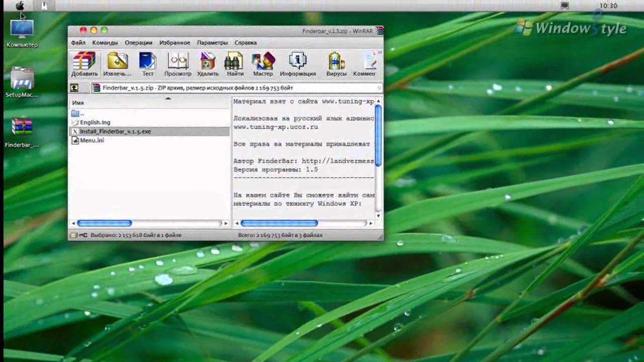Open the Найти search tool

click(235, 64)
